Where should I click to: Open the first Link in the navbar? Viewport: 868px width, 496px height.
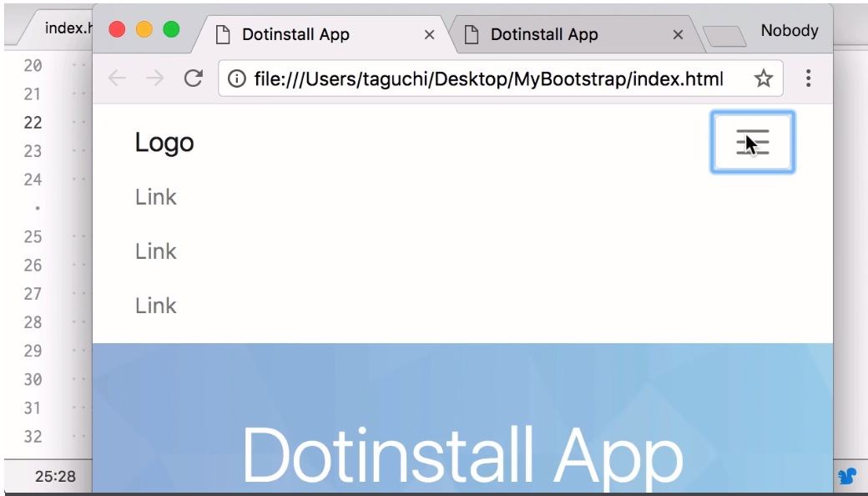tap(156, 197)
